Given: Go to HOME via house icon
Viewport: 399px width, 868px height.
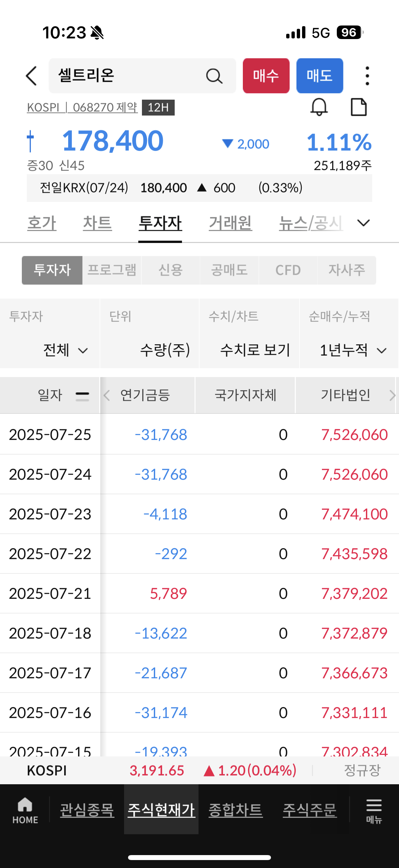Looking at the screenshot, I should pyautogui.click(x=25, y=810).
